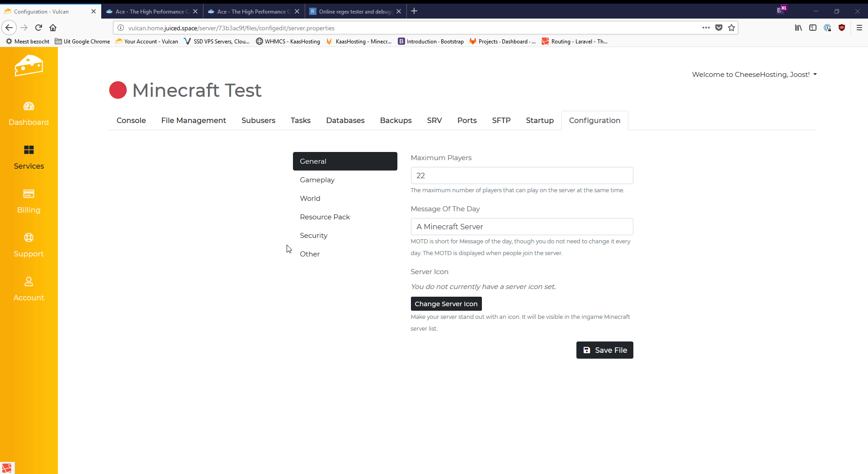Open the Dashboard sidebar icon
Viewport: 868px width, 474px height.
[28, 106]
